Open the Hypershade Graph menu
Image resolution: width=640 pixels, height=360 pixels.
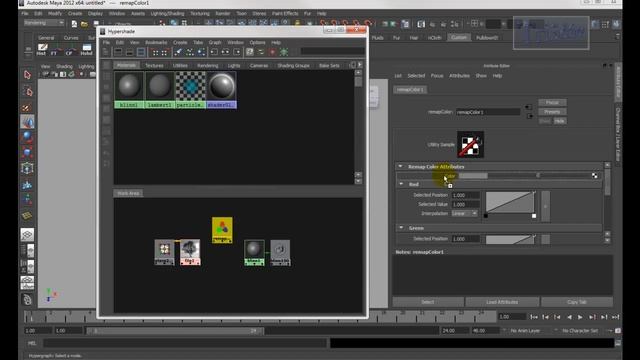click(215, 42)
